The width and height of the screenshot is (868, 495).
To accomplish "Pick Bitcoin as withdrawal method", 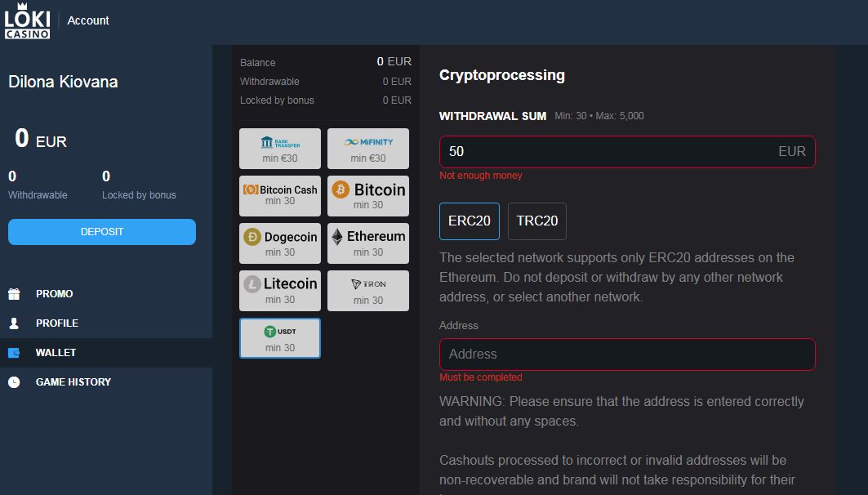I will click(367, 195).
